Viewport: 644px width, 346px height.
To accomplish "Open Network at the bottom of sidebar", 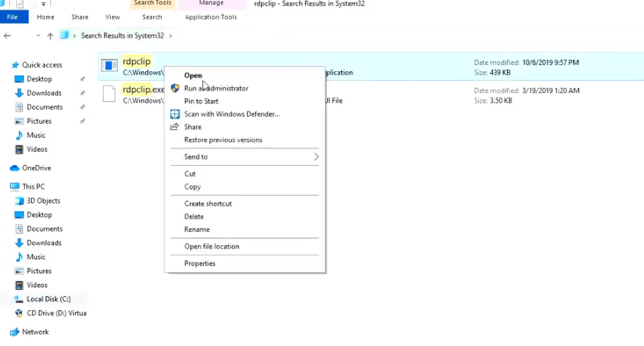I will coord(34,331).
